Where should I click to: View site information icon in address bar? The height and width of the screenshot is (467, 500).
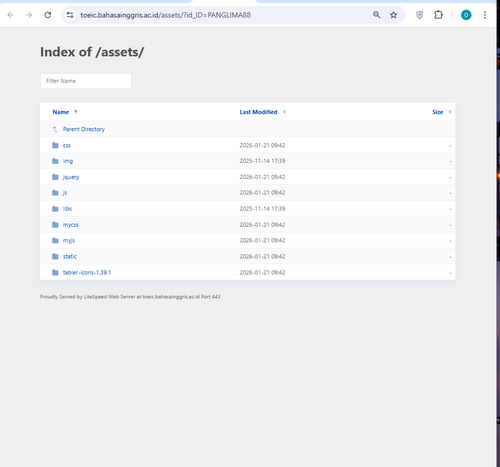tap(70, 15)
